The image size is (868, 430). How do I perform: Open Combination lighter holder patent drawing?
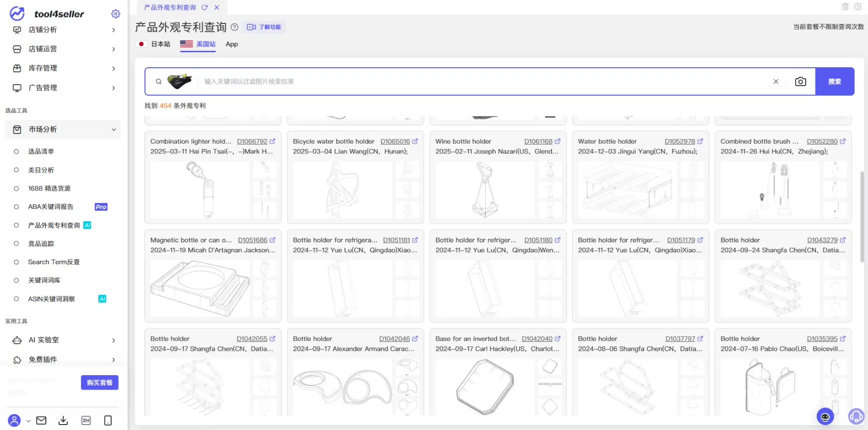[x=200, y=190]
